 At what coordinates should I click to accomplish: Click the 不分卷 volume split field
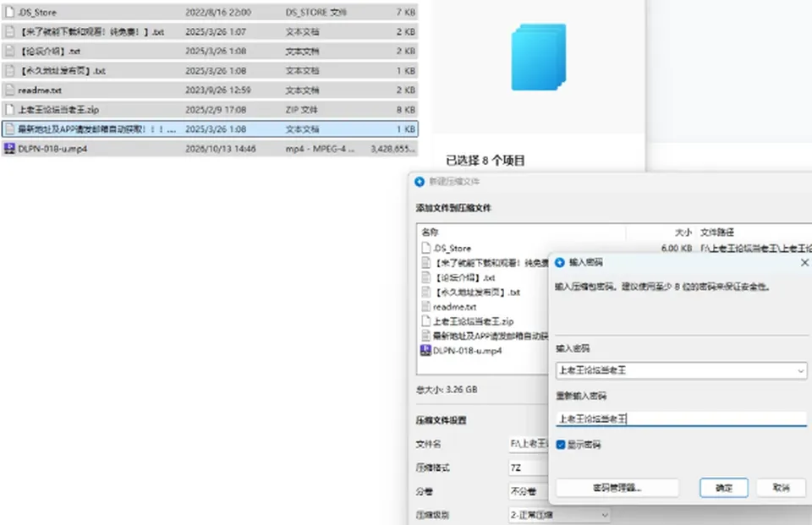click(528, 491)
